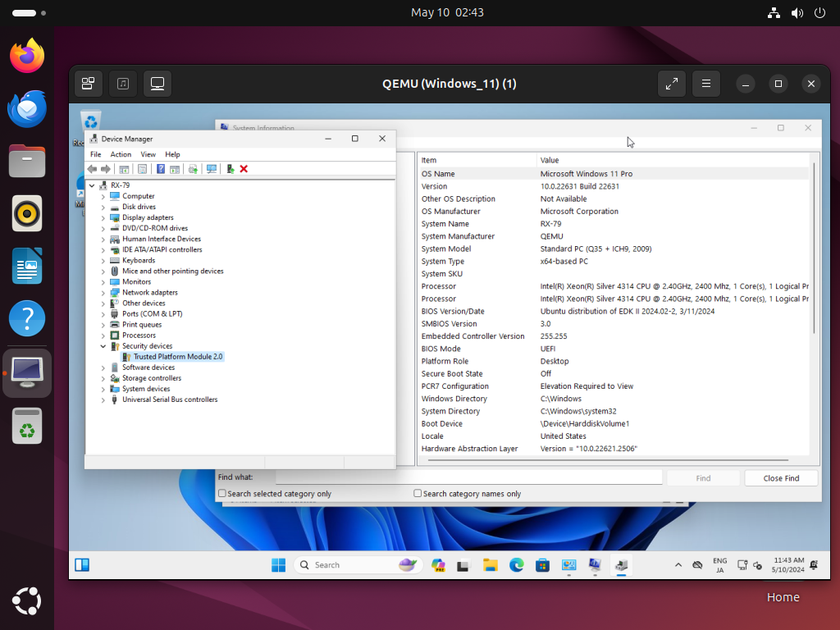This screenshot has height=630, width=840.
Task: Expand the Processors node
Action: [103, 336]
